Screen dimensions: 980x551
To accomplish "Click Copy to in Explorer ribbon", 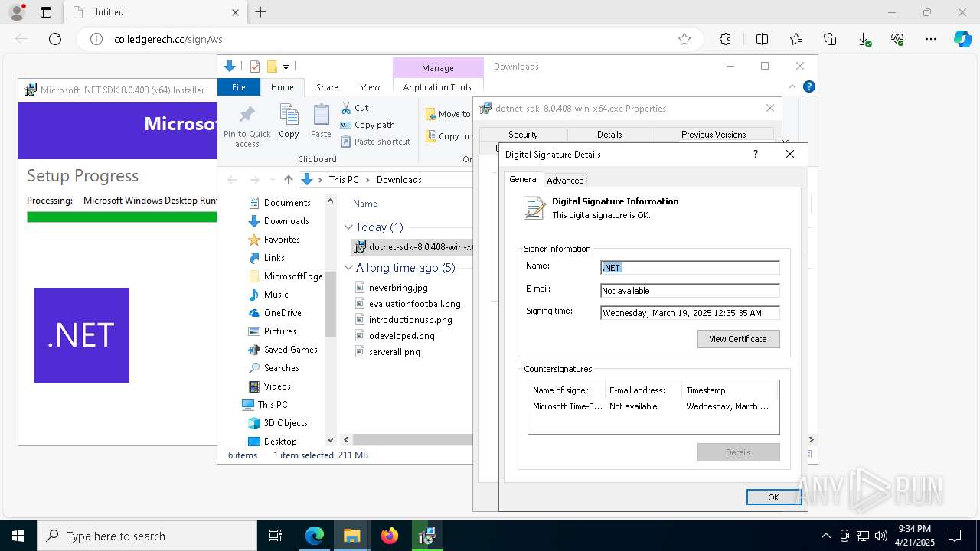I will 448,136.
